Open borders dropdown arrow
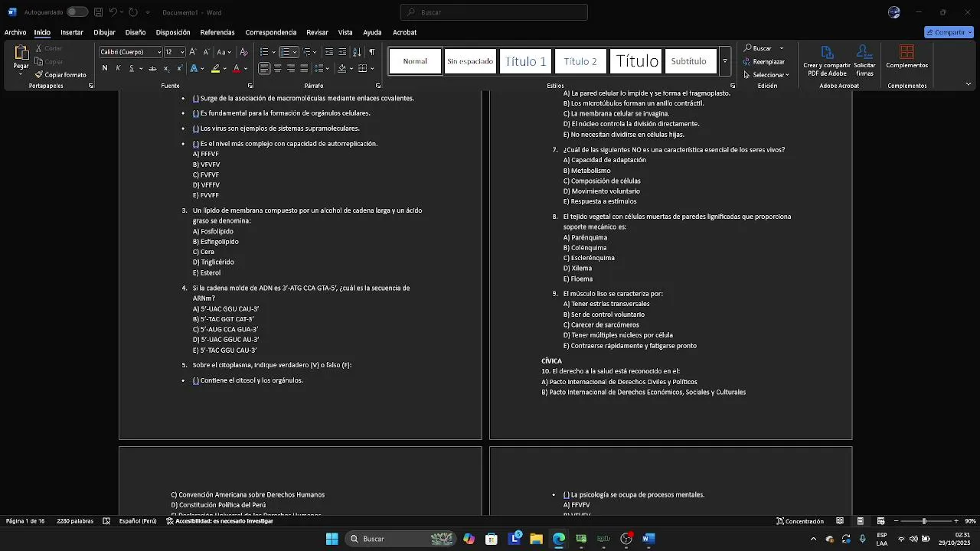The height and width of the screenshot is (551, 980). 372,69
